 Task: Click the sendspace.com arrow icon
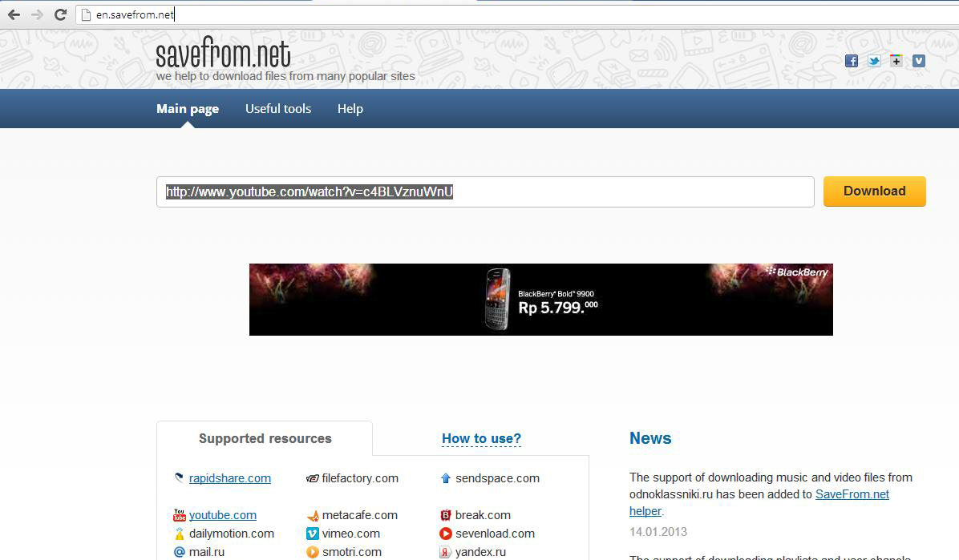(x=445, y=478)
